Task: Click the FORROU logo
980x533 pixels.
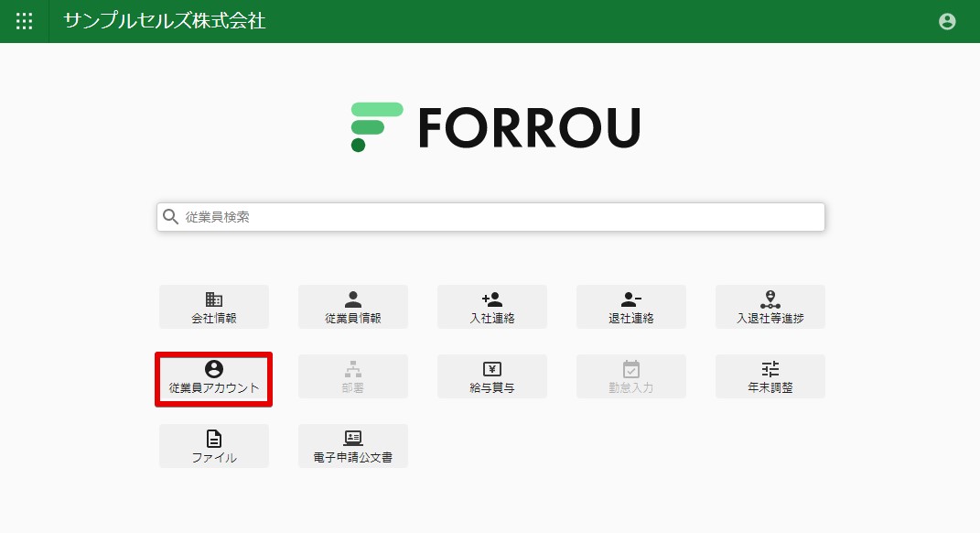Action: point(495,127)
